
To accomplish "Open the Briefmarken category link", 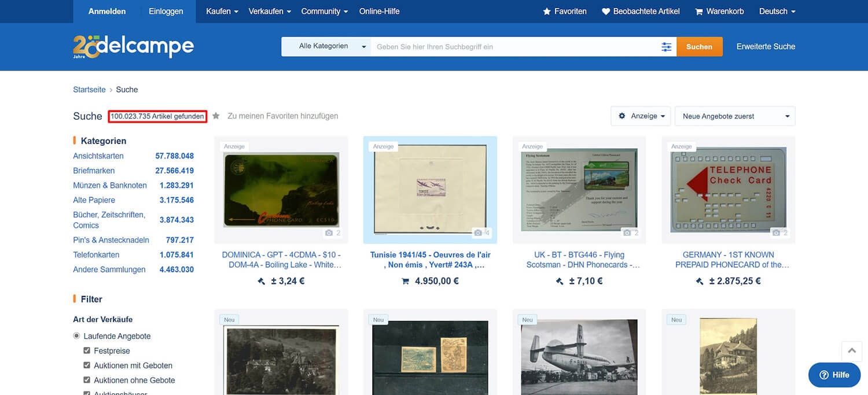I will pos(94,171).
